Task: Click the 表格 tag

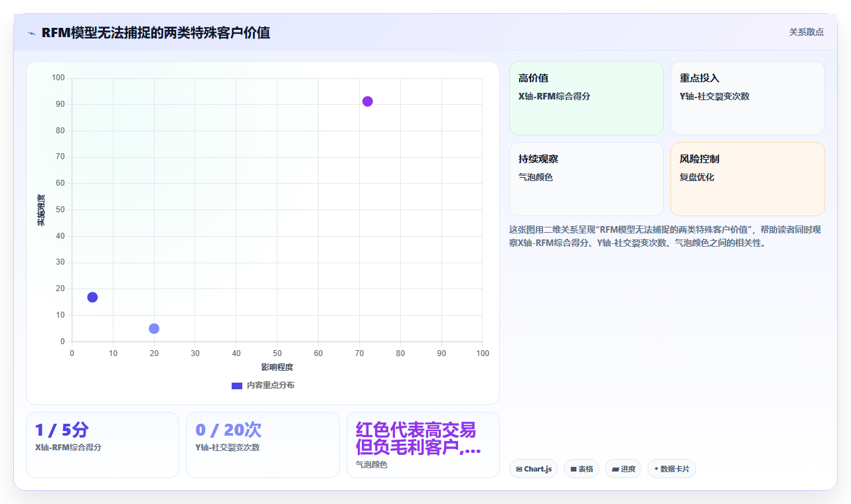Action: click(581, 469)
